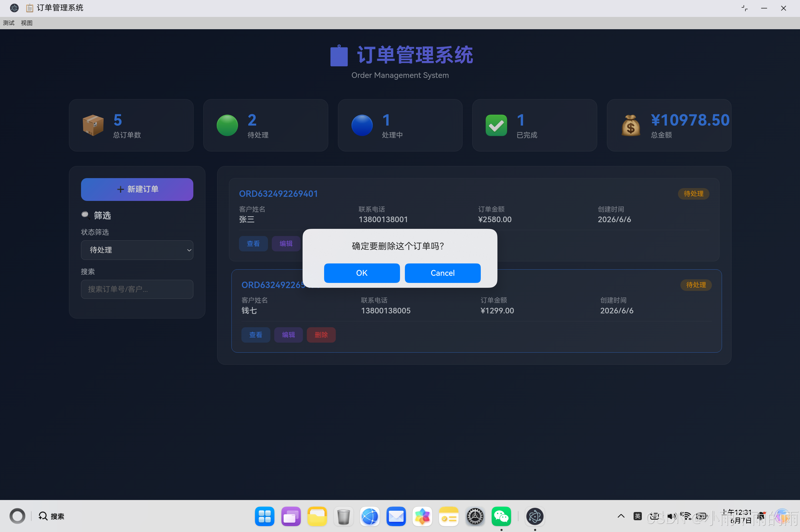The image size is (800, 532).
Task: Click the app logo in the title bar
Action: (14, 8)
